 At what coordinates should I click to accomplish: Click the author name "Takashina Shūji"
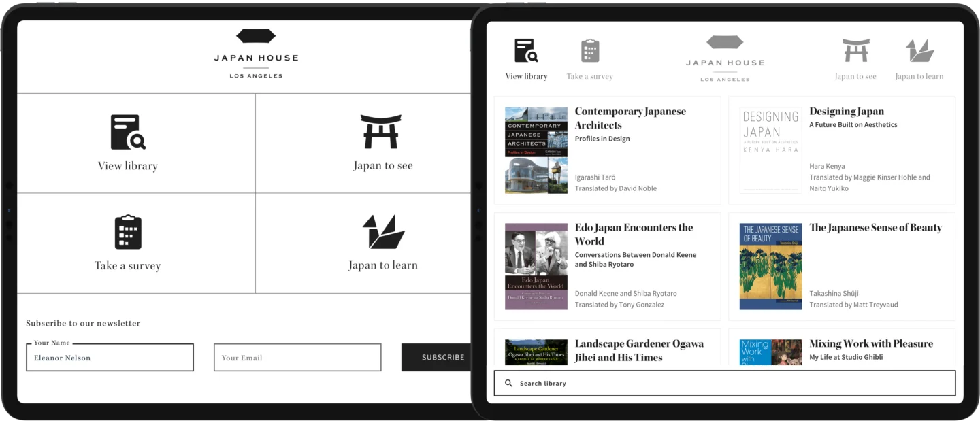pyautogui.click(x=834, y=294)
